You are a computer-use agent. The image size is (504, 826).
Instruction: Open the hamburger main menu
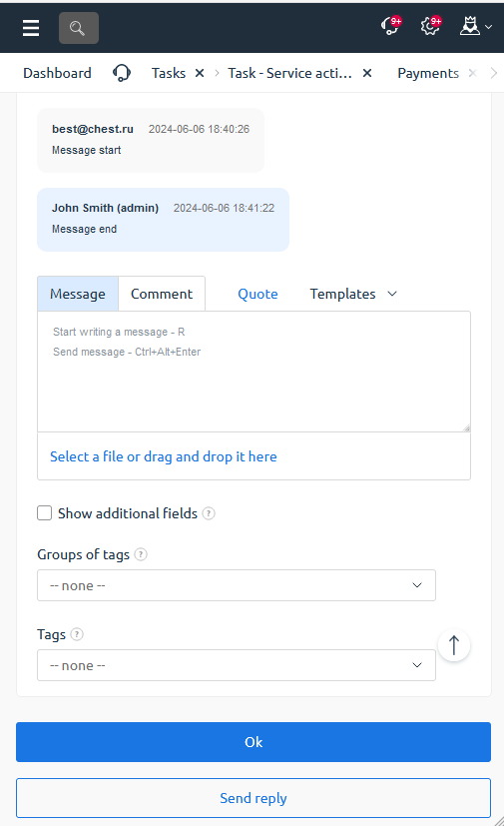[x=31, y=28]
